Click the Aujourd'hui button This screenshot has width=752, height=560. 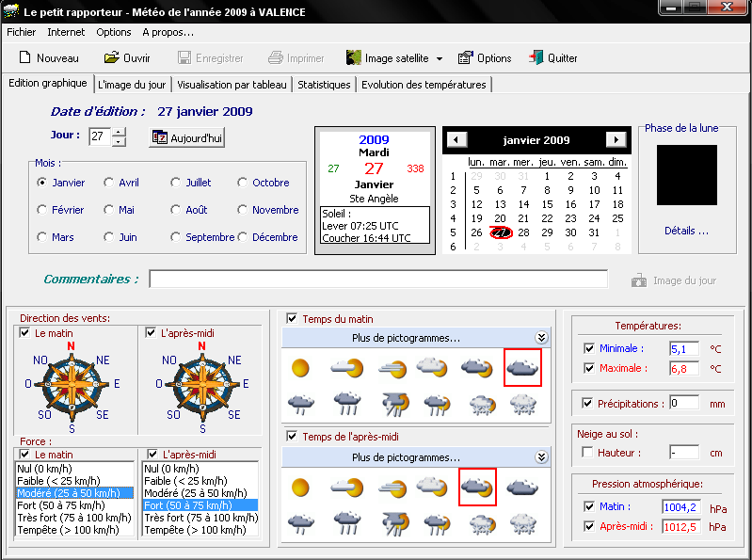187,137
